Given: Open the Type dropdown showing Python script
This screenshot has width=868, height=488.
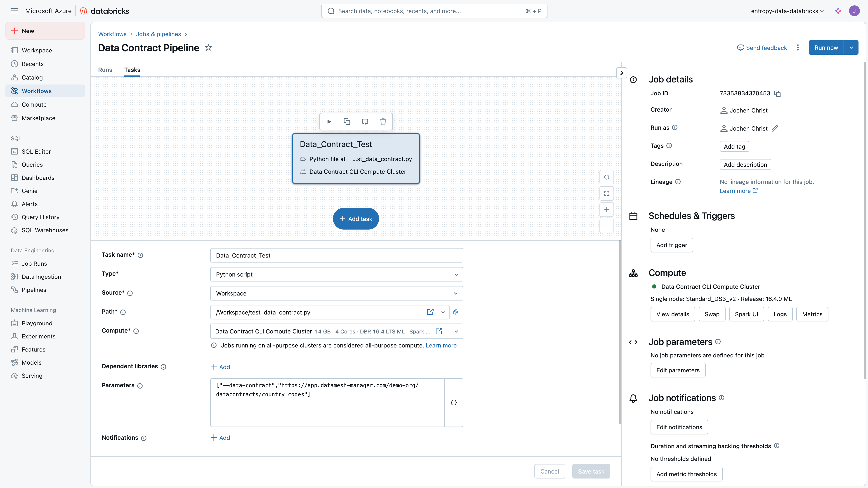Looking at the screenshot, I should click(336, 274).
